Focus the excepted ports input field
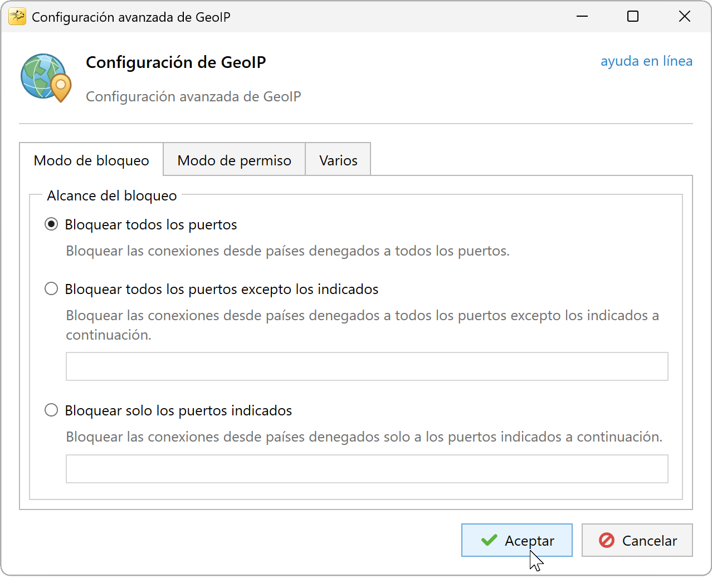The width and height of the screenshot is (712, 588). coord(367,366)
